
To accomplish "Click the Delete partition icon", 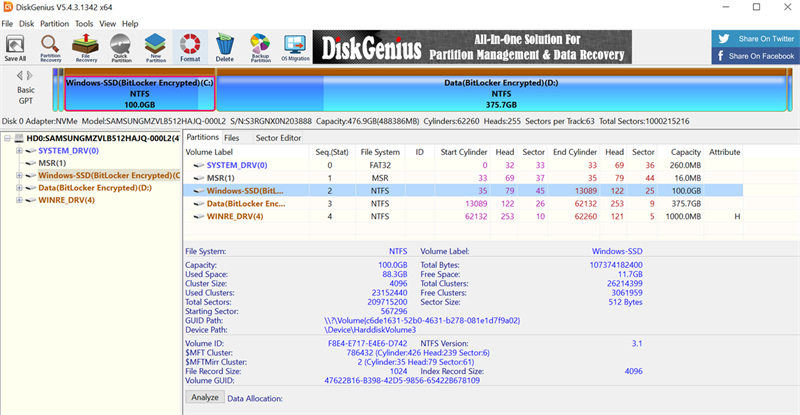I will pos(224,47).
